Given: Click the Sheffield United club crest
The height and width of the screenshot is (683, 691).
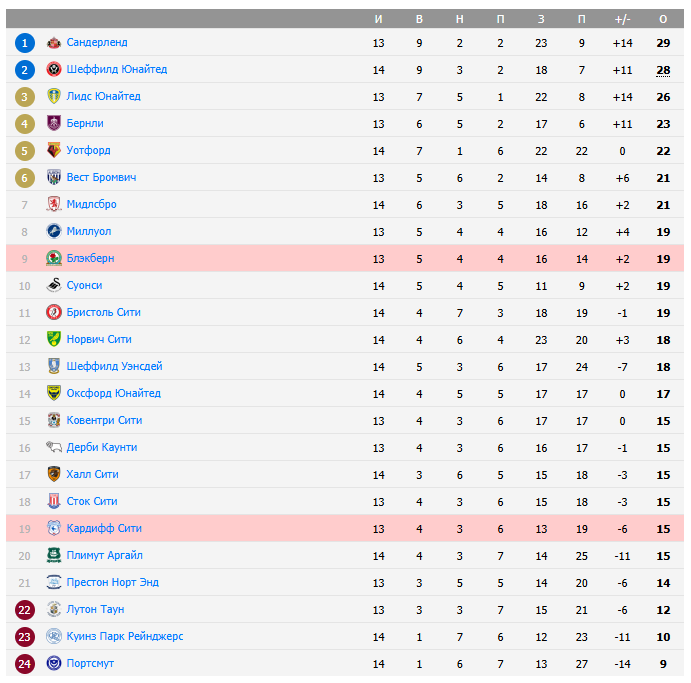Looking at the screenshot, I should coord(54,70).
